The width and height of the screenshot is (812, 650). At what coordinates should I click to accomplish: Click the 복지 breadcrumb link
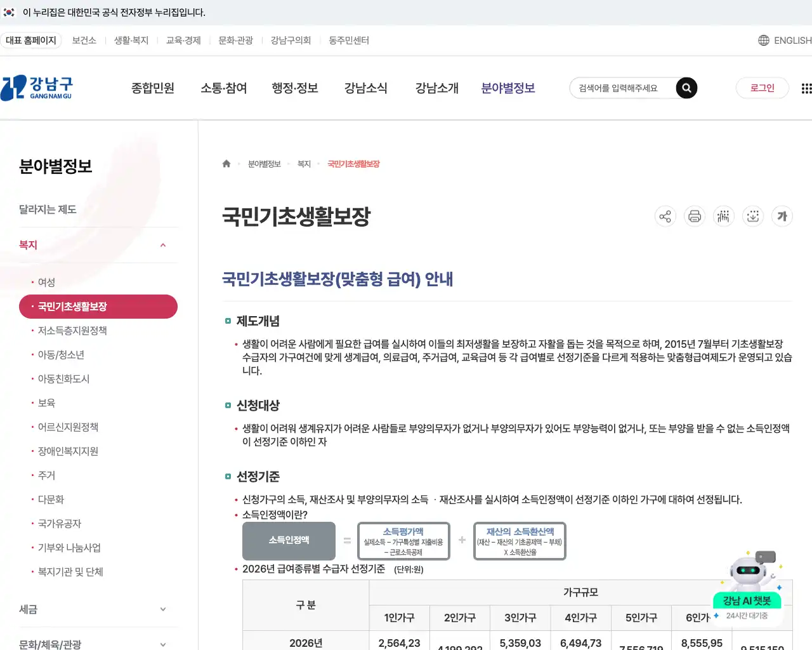point(304,164)
